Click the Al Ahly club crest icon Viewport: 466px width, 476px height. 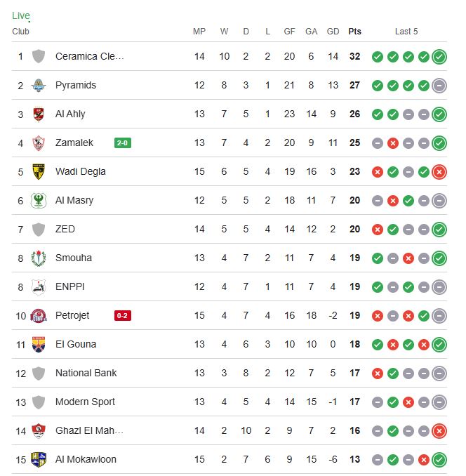39,114
